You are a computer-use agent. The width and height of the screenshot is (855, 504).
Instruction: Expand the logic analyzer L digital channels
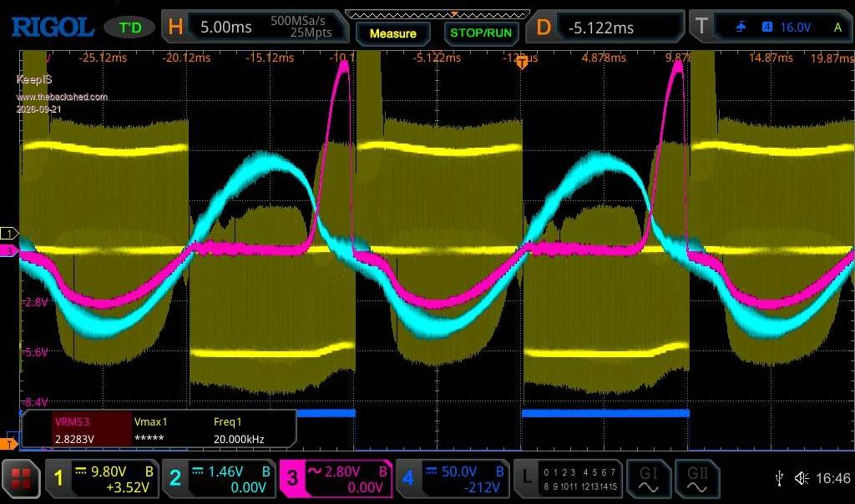569,478
